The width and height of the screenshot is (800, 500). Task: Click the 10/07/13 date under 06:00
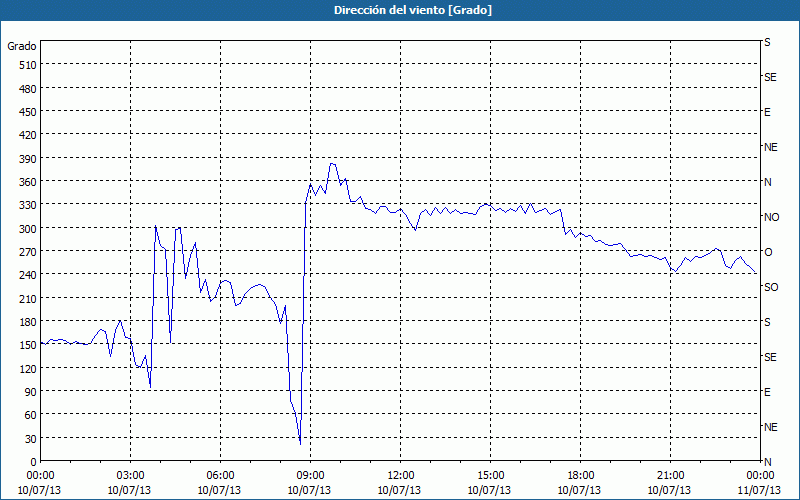tap(219, 490)
